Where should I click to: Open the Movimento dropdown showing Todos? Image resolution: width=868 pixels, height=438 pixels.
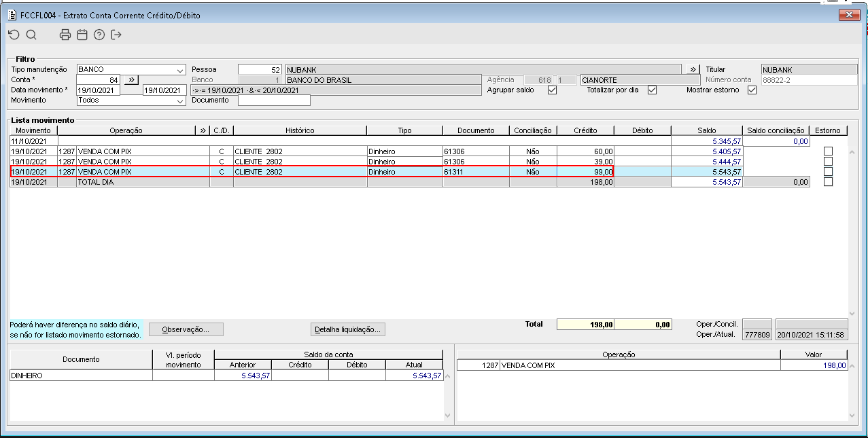click(180, 101)
